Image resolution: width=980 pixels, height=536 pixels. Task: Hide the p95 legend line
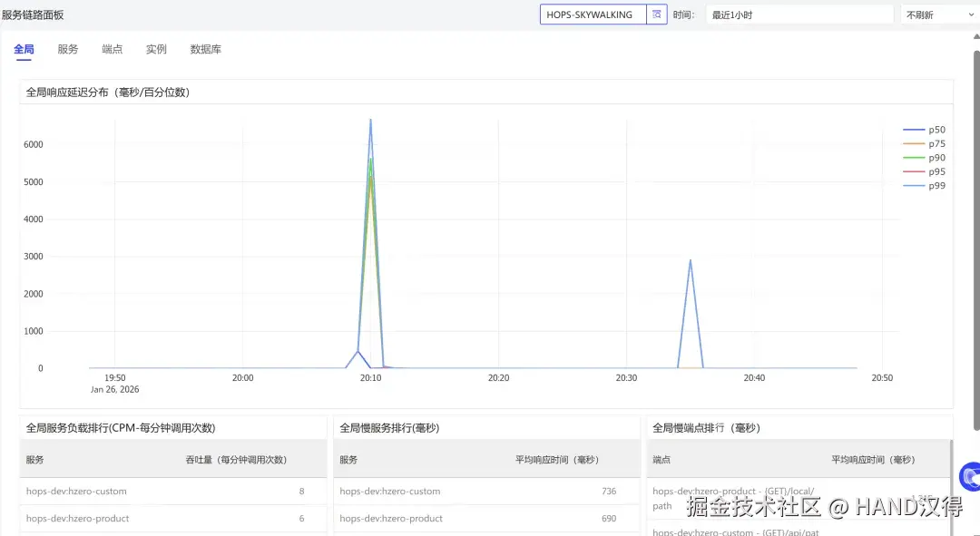tap(925, 171)
